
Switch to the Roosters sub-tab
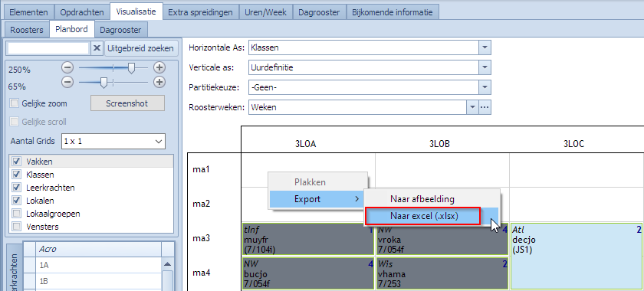[x=27, y=30]
